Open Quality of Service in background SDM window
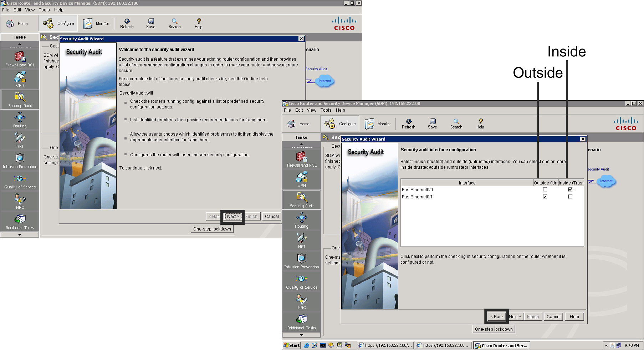The image size is (644, 350). point(20,181)
